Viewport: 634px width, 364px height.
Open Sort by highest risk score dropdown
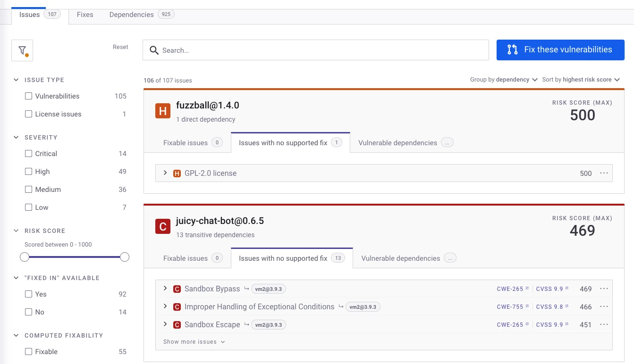click(581, 80)
